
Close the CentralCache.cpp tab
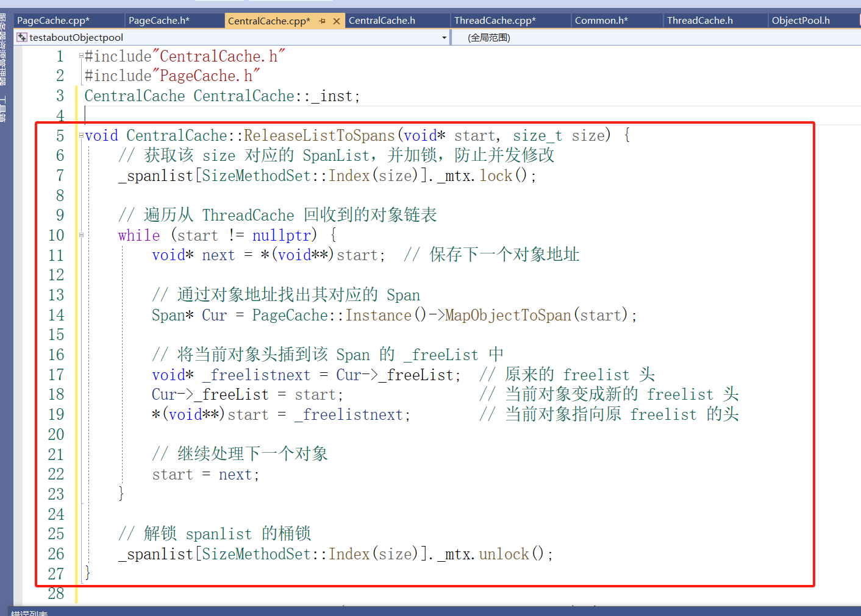tap(337, 21)
